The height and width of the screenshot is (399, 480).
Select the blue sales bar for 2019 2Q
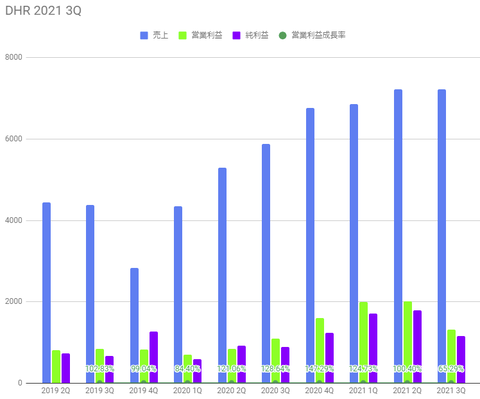click(x=46, y=293)
